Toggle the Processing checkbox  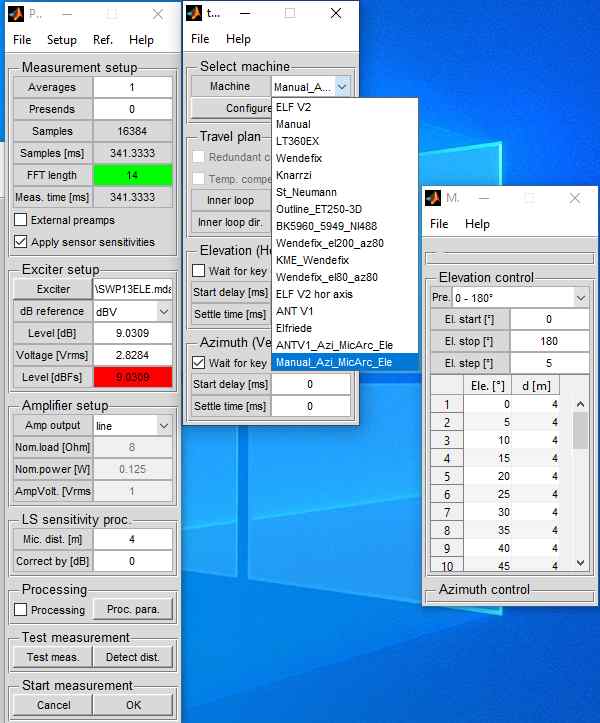click(x=21, y=610)
